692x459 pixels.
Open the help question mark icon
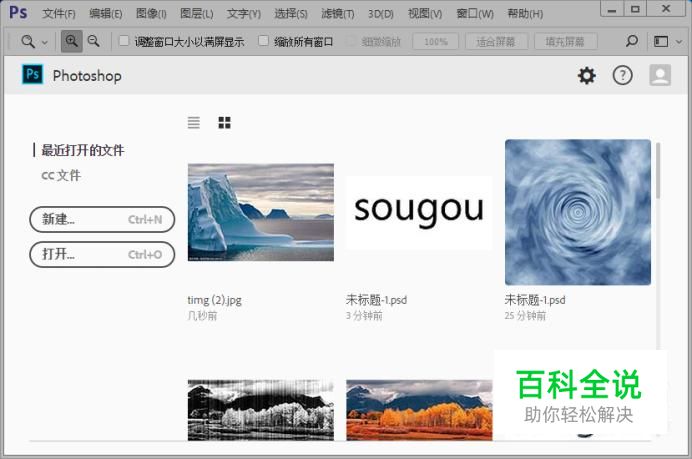622,75
